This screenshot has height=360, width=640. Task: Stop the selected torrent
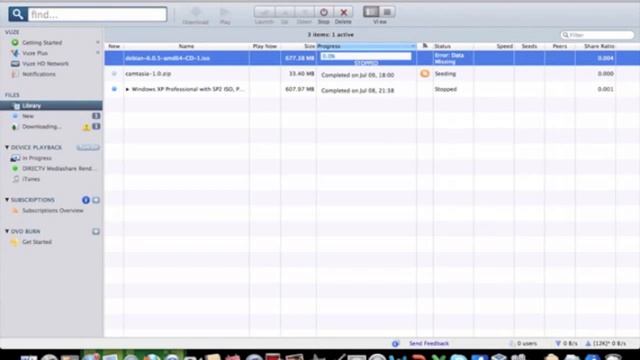coord(324,12)
